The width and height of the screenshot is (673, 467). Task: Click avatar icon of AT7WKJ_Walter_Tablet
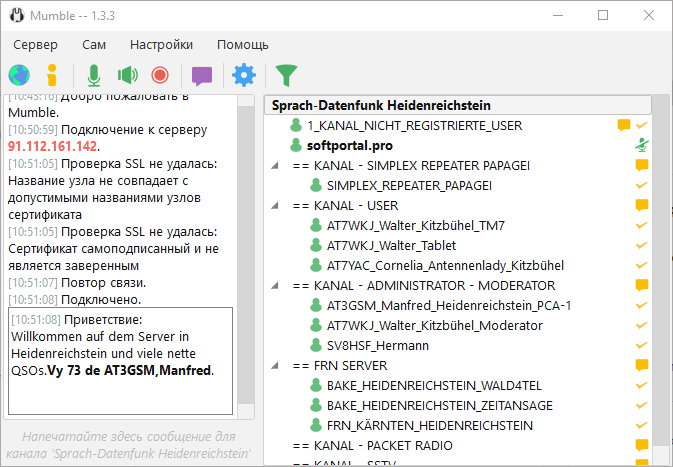point(316,246)
